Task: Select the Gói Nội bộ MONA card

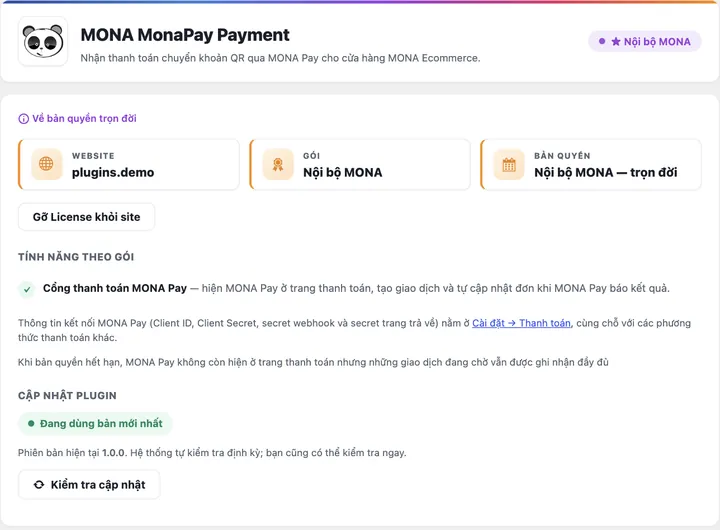Action: click(360, 164)
